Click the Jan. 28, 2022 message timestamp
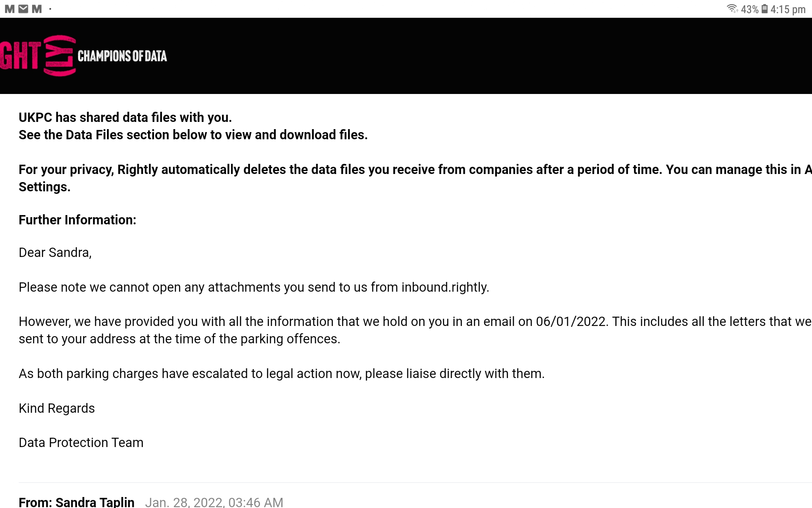 [x=214, y=502]
